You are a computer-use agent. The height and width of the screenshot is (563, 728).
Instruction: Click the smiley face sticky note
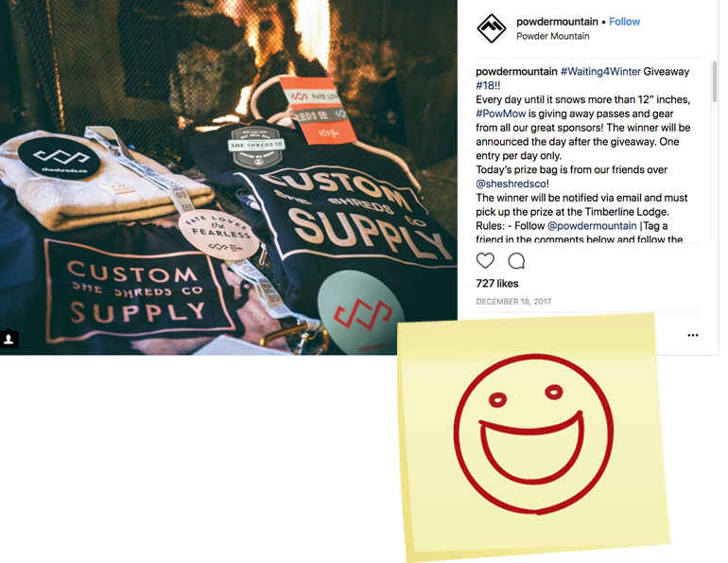533,435
